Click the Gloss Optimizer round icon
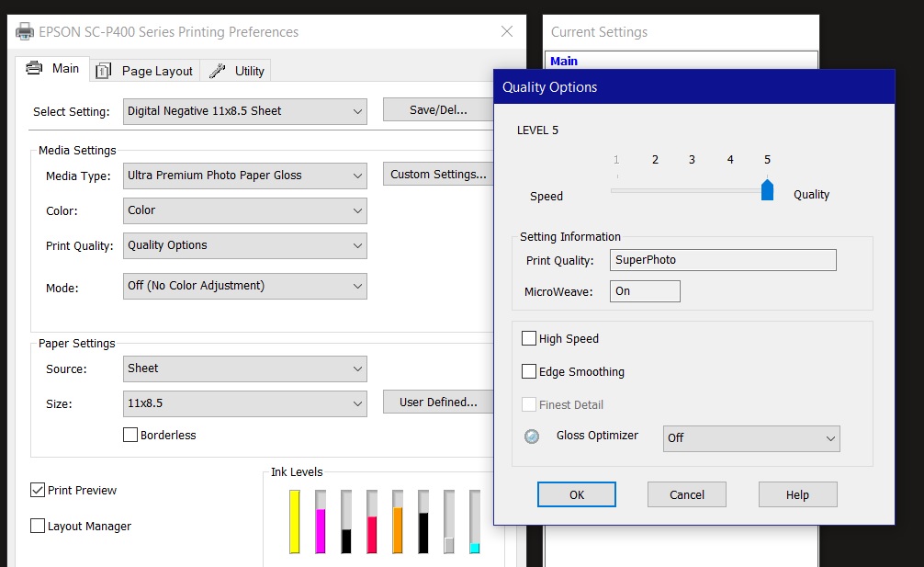 [x=532, y=437]
